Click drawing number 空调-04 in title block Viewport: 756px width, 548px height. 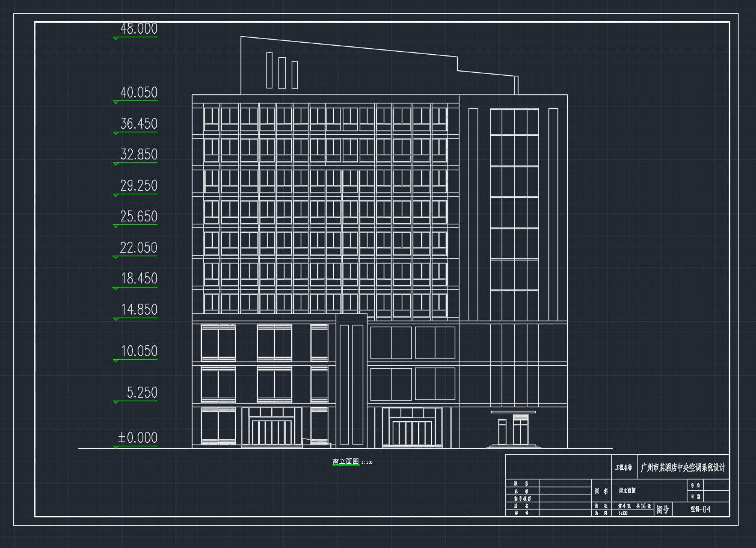point(700,510)
